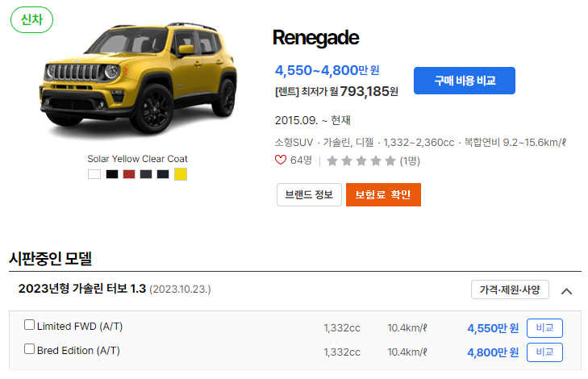Open 가격·제원·사양 button
The image size is (588, 379).
(x=510, y=289)
